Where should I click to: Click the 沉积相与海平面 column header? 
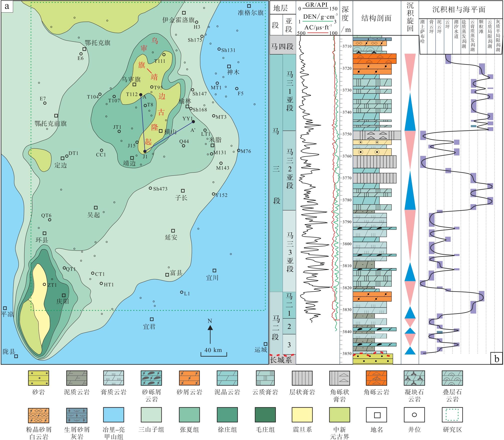(x=459, y=10)
